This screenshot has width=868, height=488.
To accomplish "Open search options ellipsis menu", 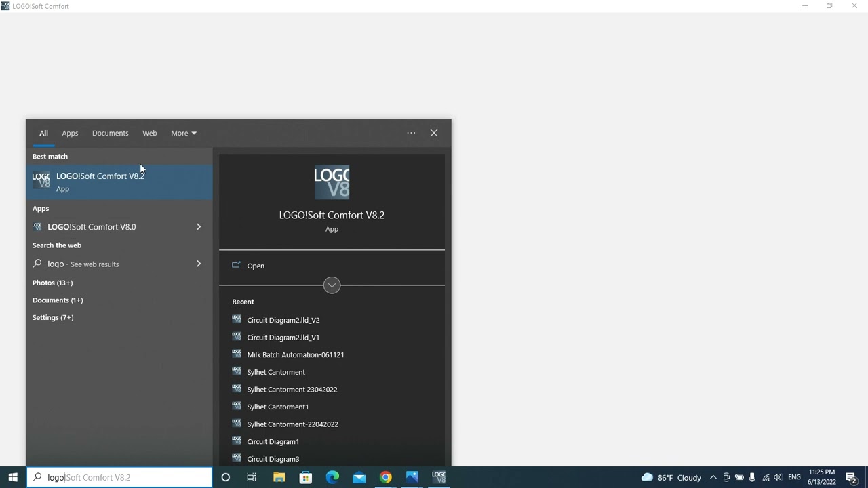I will click(411, 133).
